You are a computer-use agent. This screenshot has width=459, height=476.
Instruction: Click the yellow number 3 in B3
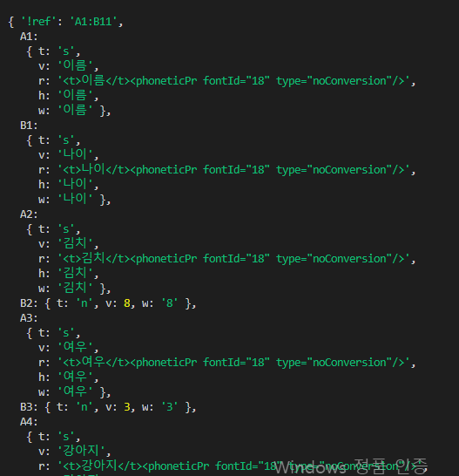(127, 407)
